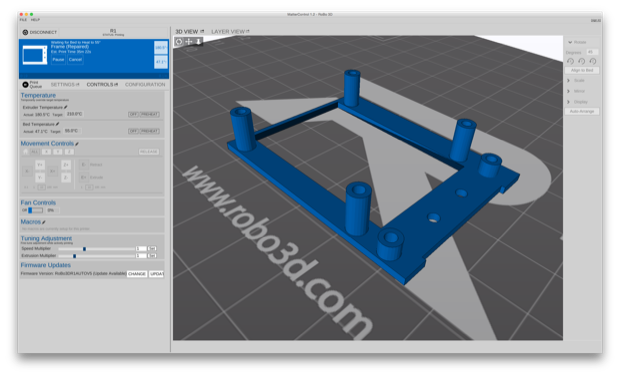The width and height of the screenshot is (620, 377).
Task: Switch to the CONFIGURATION tab
Action: tap(145, 85)
